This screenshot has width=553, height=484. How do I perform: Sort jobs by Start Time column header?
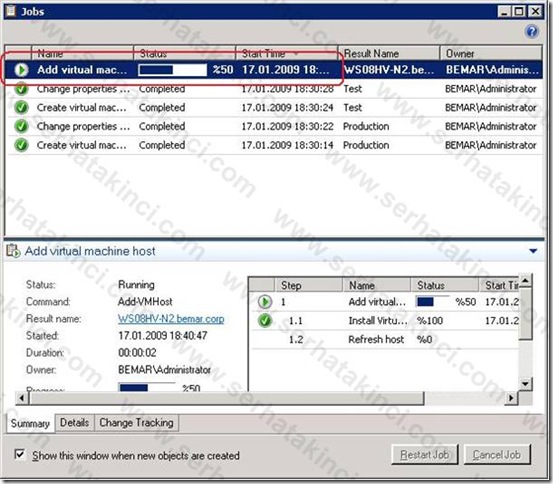286,53
